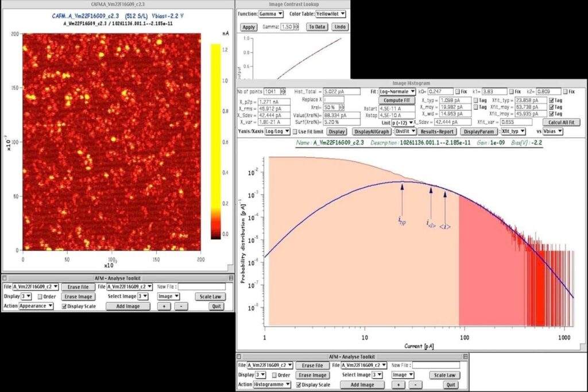Open the Yaxis/Xaxis Log/Log selector
This screenshot has width=588, height=392.
(277, 131)
